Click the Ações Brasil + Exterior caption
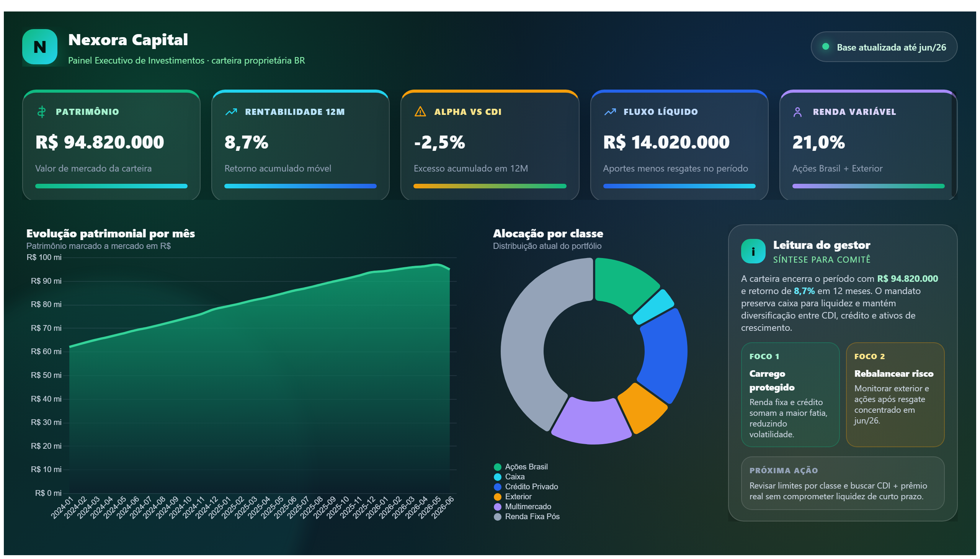 coord(837,168)
